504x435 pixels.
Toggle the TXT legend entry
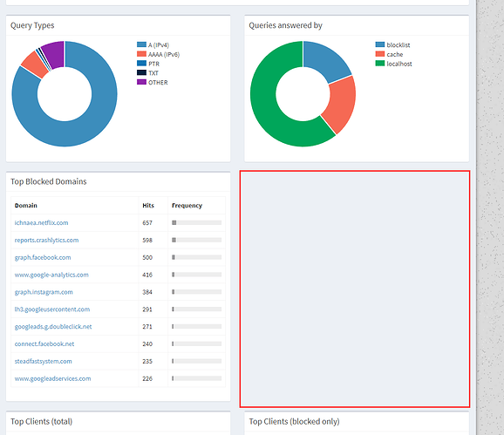point(147,73)
